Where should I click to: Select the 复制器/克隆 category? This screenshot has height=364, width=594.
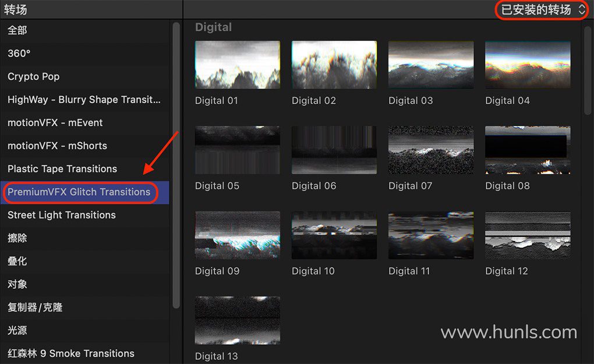click(x=85, y=308)
